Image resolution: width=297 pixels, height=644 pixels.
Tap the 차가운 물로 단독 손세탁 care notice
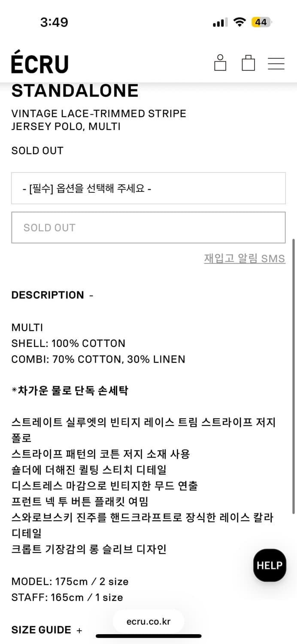coord(70,391)
